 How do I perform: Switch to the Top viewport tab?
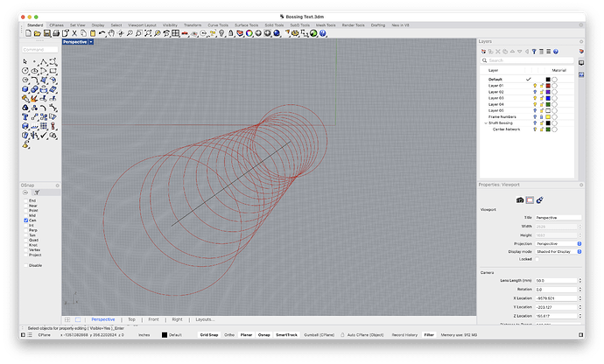click(x=131, y=319)
